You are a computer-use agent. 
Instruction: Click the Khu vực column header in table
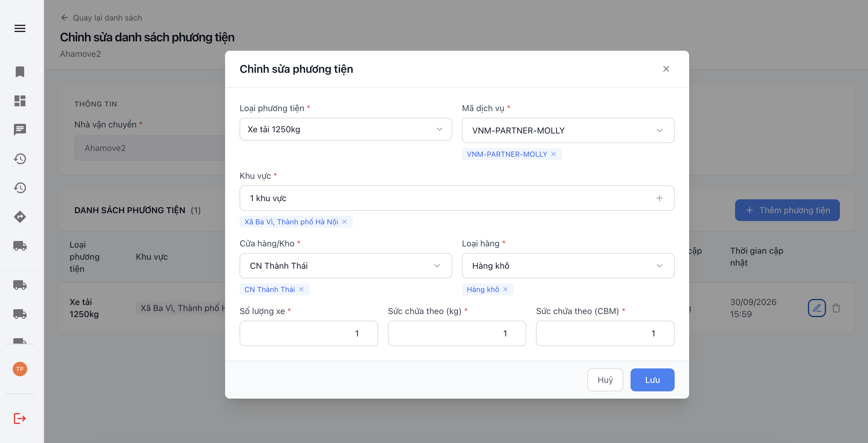(152, 257)
